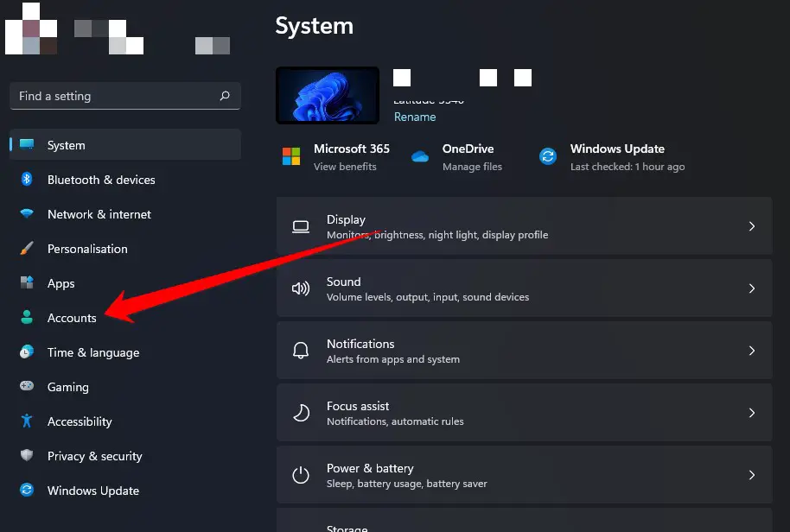Screen dimensions: 790x532
Task: Click the Microsoft 365 logo icon
Action: pyautogui.click(x=291, y=156)
